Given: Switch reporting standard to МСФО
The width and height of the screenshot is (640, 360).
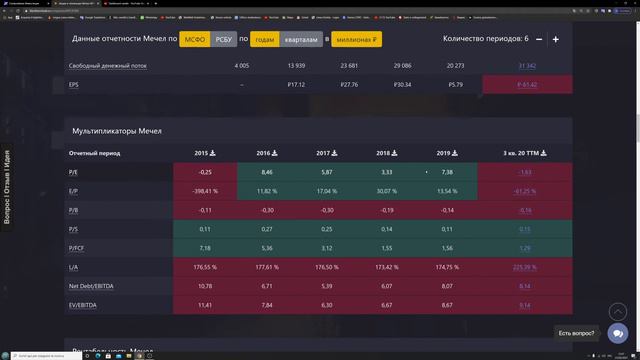Looking at the screenshot, I should pyautogui.click(x=195, y=39).
